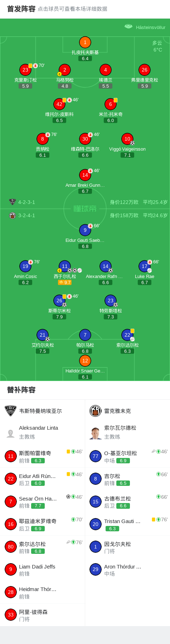This screenshot has height=644, width=170.
Task: Tap orange goalkeeper number 12 Halldór
Action: pos(85,361)
